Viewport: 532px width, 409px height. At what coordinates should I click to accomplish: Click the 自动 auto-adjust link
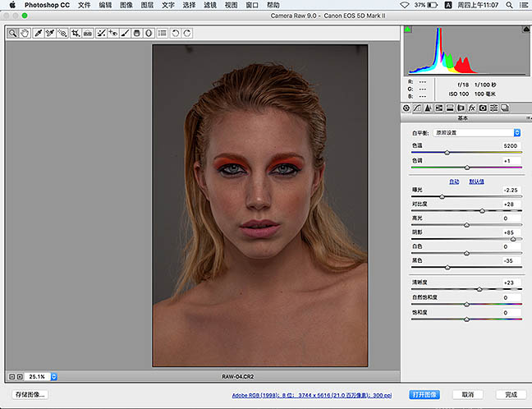pos(454,182)
